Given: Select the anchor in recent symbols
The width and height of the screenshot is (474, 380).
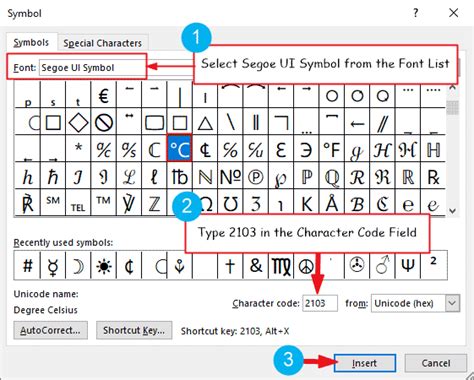Looking at the screenshot, I should pos(179,266).
